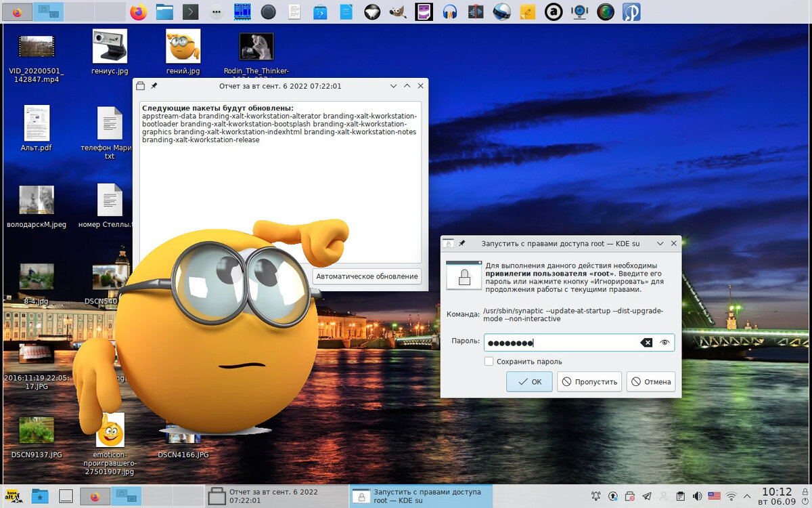This screenshot has width=812, height=508.
Task: Switch keyboard layout via US flag icon
Action: [715, 496]
